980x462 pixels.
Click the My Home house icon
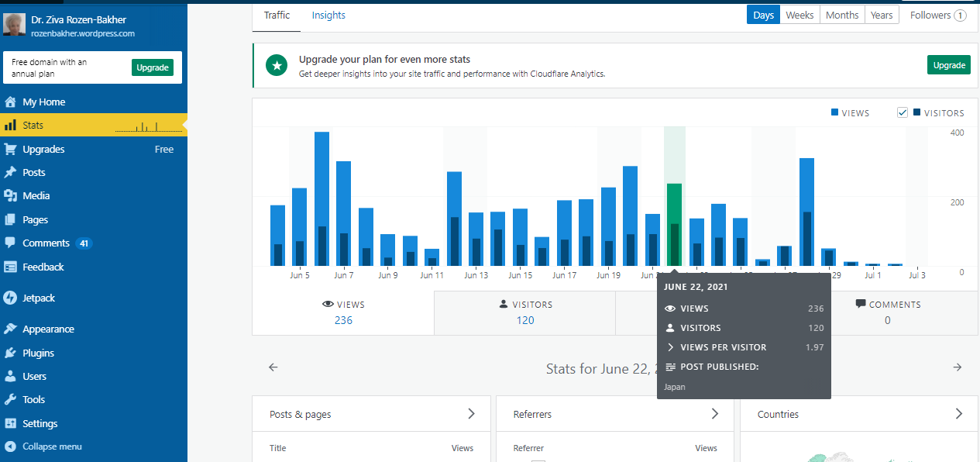[10, 102]
